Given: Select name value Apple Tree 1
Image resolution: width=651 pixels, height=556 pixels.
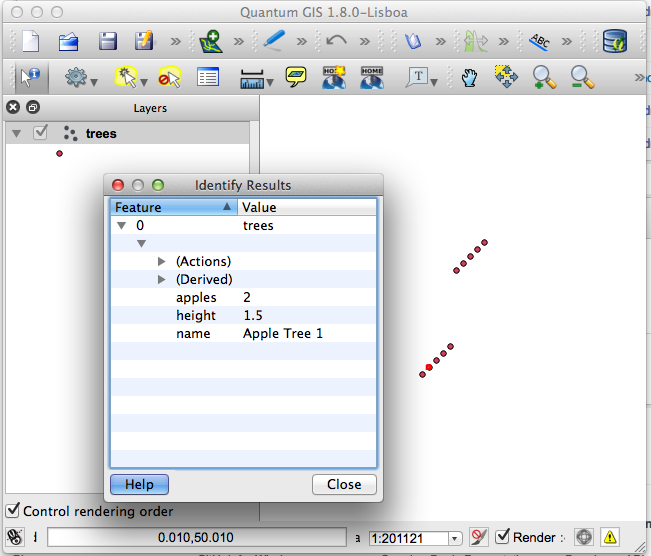Looking at the screenshot, I should point(283,333).
